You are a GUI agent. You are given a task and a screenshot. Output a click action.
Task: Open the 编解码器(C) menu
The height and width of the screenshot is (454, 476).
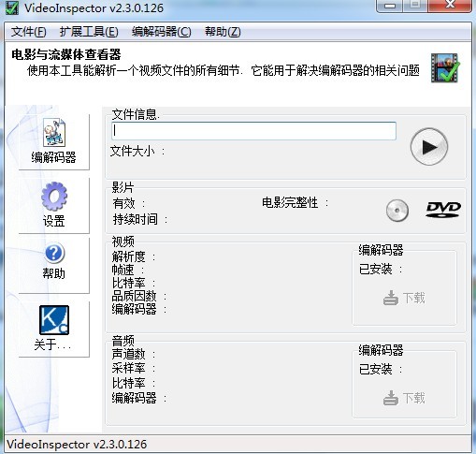click(x=161, y=32)
